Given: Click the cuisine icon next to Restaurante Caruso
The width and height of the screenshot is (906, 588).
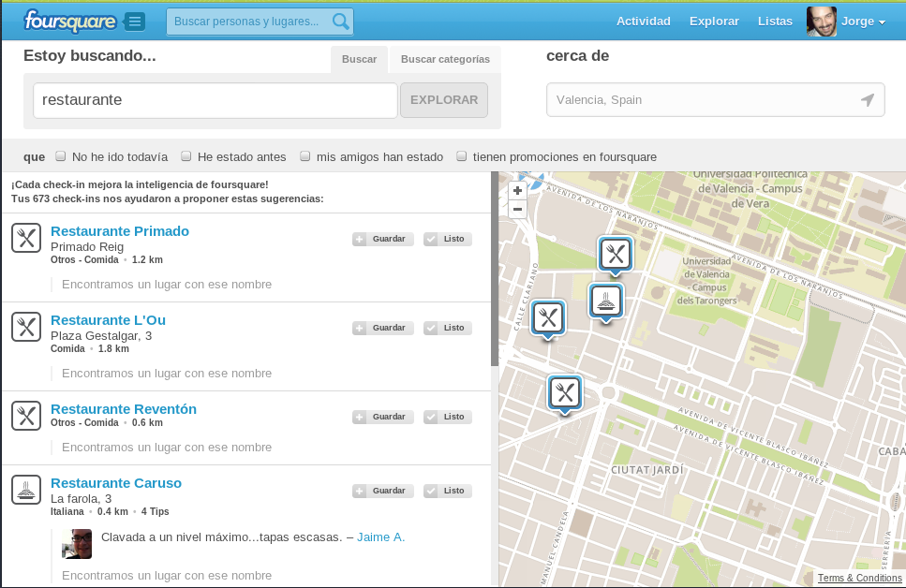Looking at the screenshot, I should (x=26, y=489).
